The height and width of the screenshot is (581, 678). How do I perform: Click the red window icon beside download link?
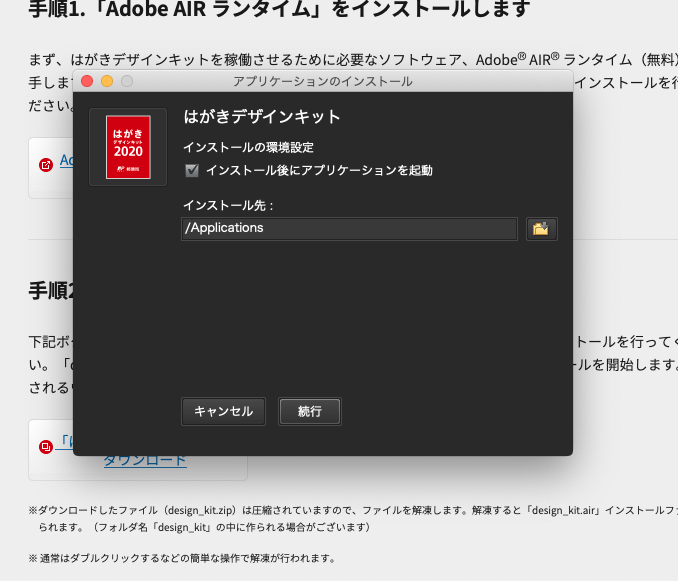tap(46, 447)
